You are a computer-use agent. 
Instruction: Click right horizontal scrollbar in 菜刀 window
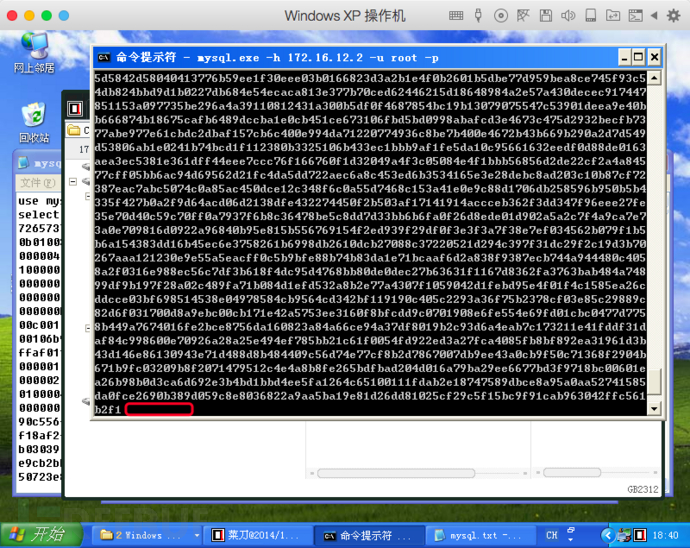pos(572,472)
